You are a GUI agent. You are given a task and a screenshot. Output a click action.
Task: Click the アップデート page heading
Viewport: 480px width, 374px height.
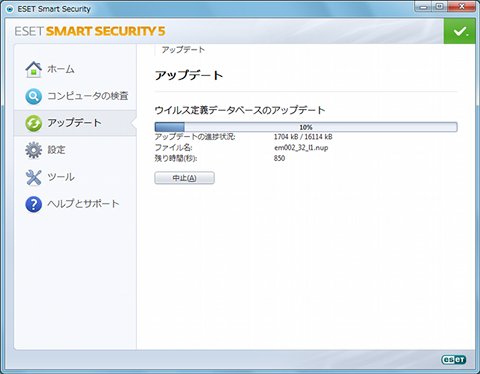click(189, 75)
